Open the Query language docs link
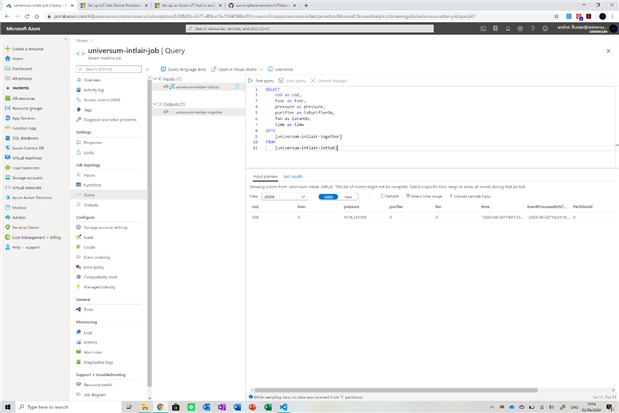 click(186, 69)
